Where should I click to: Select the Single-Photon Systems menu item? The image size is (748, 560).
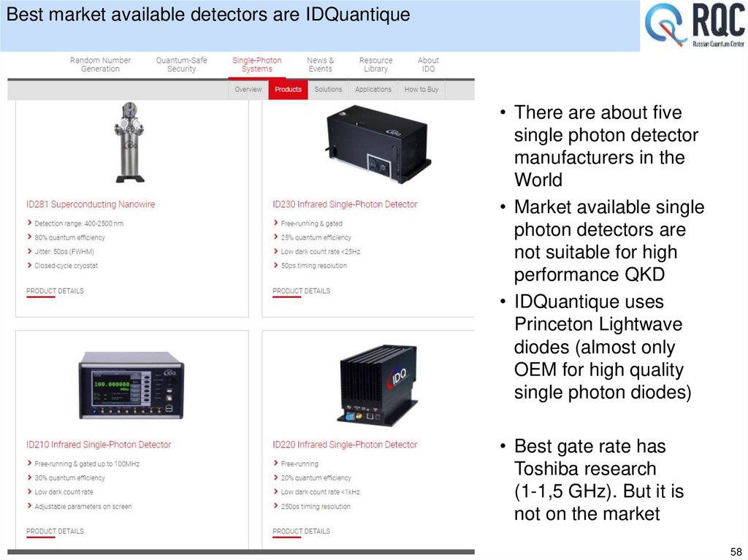pos(256,64)
